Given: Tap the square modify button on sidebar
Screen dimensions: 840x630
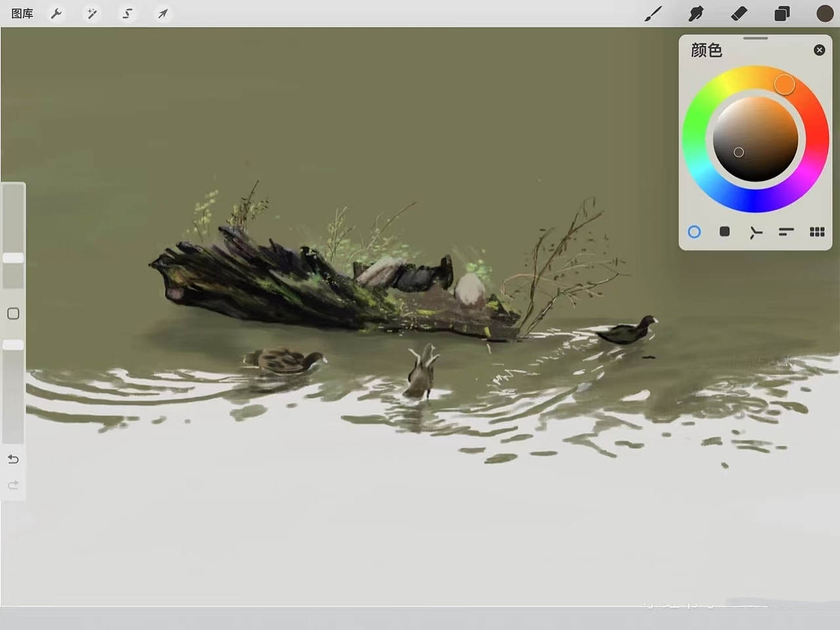Looking at the screenshot, I should (13, 314).
